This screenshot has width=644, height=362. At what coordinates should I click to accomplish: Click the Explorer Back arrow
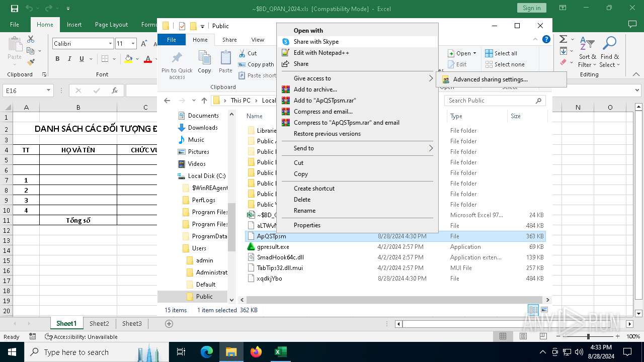167,101
